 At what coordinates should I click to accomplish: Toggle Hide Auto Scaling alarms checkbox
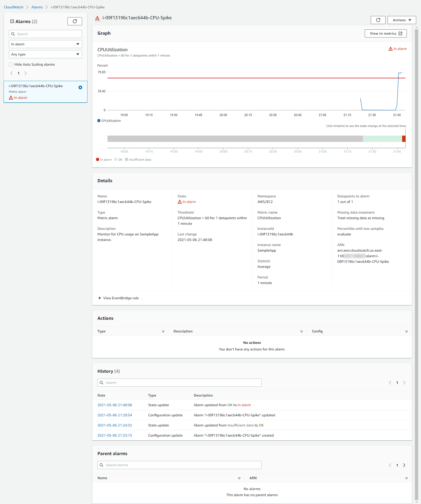pyautogui.click(x=11, y=64)
